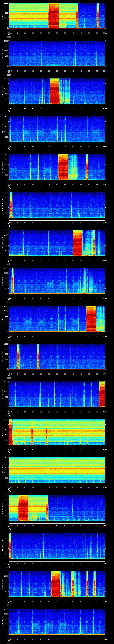This screenshot has height=644, width=114.
Task: Select the spectrogram panel starting at 19:43:00
Action: pyautogui.click(x=57, y=243)
